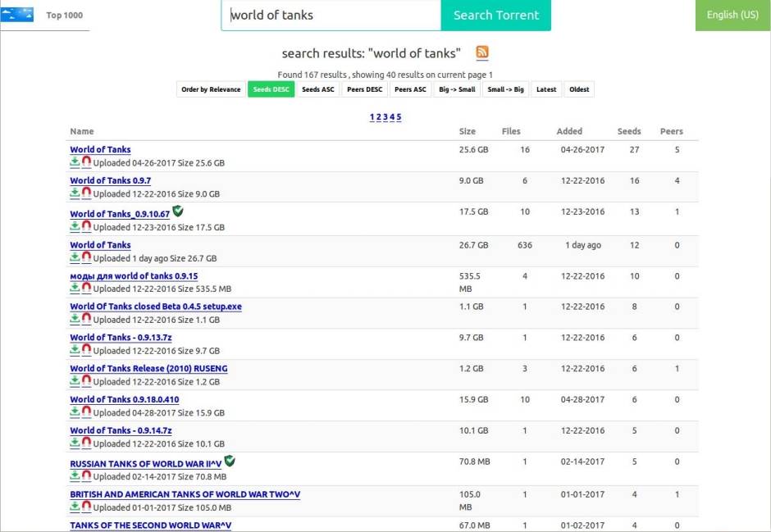Sort results by the Size column header
The width and height of the screenshot is (771, 532).
[468, 131]
